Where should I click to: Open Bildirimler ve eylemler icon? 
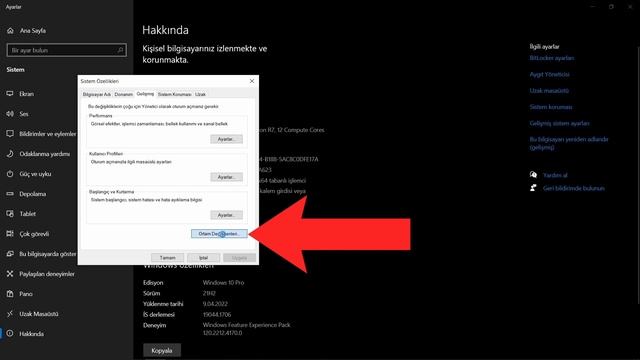10,134
